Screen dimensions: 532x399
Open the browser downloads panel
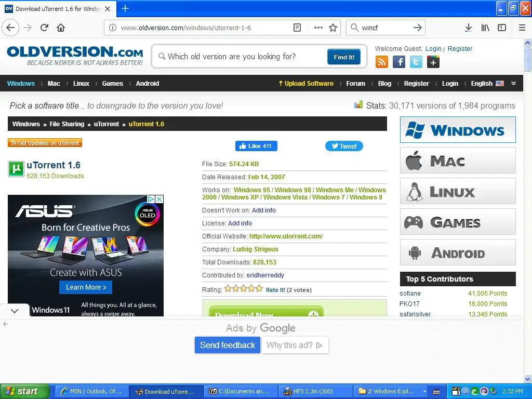click(468, 28)
